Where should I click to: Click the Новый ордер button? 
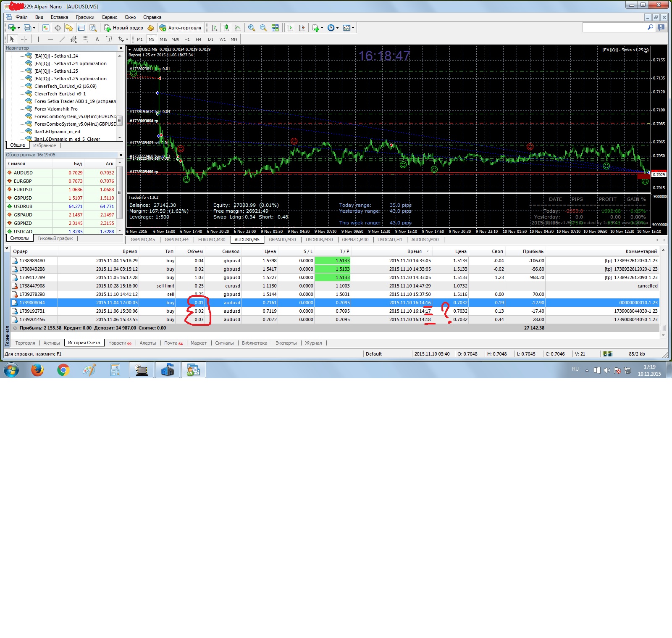124,28
